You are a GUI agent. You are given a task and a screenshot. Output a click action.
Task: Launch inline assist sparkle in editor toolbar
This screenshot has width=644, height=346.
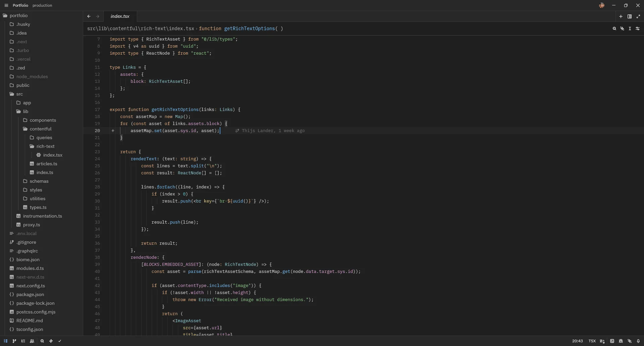coord(622,29)
